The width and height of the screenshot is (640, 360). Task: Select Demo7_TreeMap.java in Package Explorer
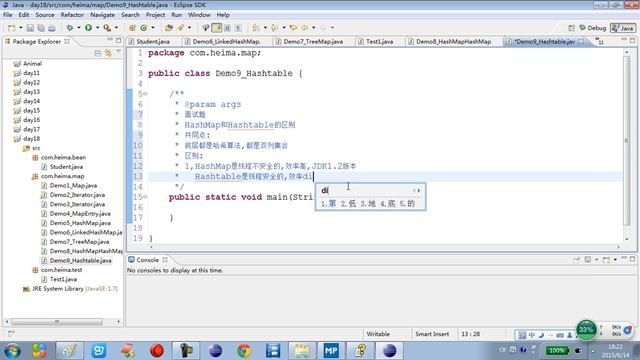(79, 242)
